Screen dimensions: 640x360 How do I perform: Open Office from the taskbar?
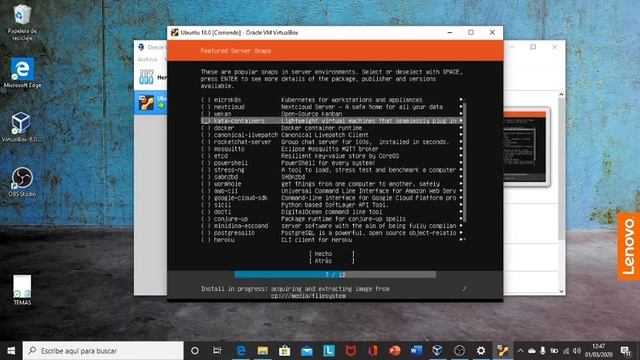click(373, 351)
